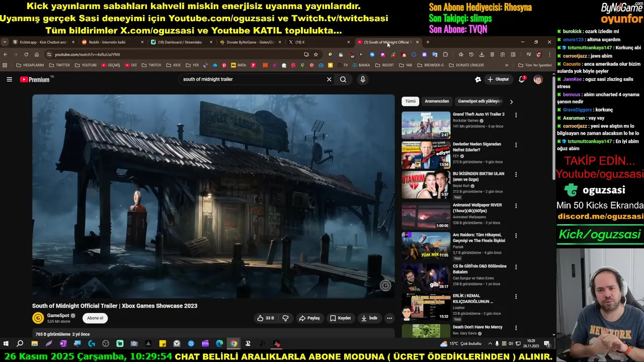
Task: Select the GameSpot adlı yükleyici chip
Action: pyautogui.click(x=480, y=101)
